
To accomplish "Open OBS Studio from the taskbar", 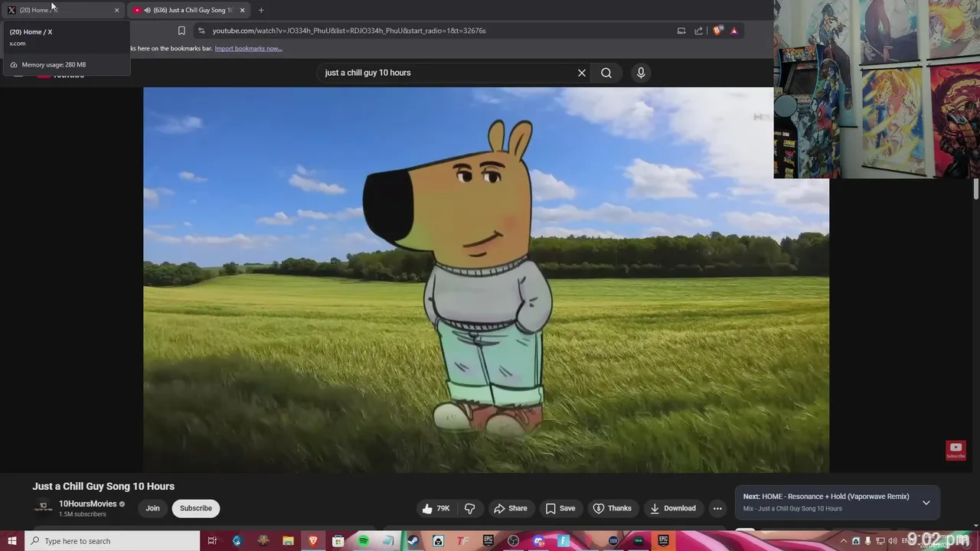I will coord(514,541).
